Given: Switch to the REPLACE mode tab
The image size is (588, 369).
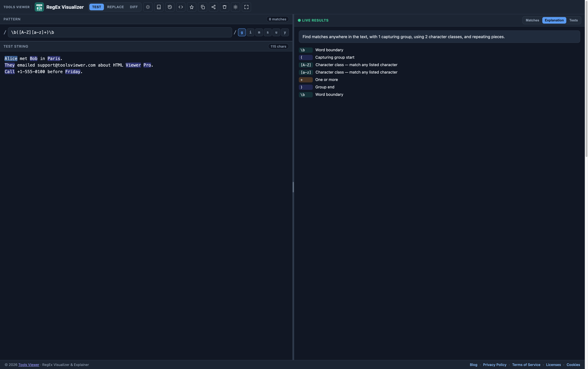Looking at the screenshot, I should pos(115,7).
